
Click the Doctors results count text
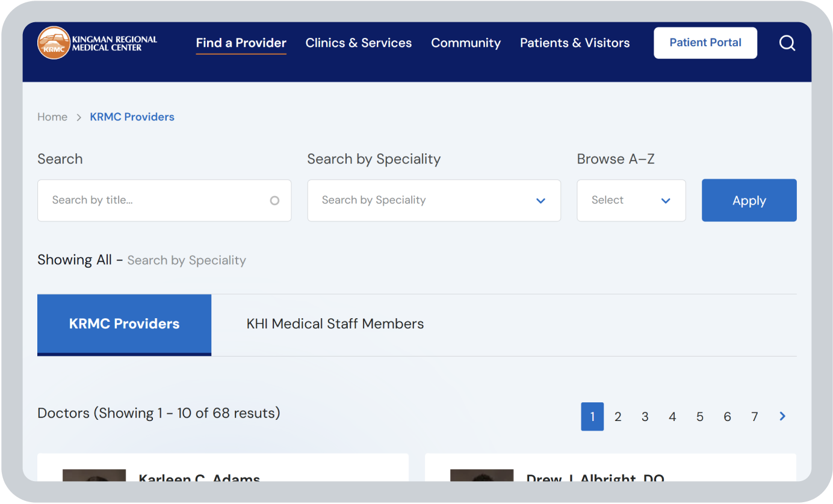tap(159, 413)
